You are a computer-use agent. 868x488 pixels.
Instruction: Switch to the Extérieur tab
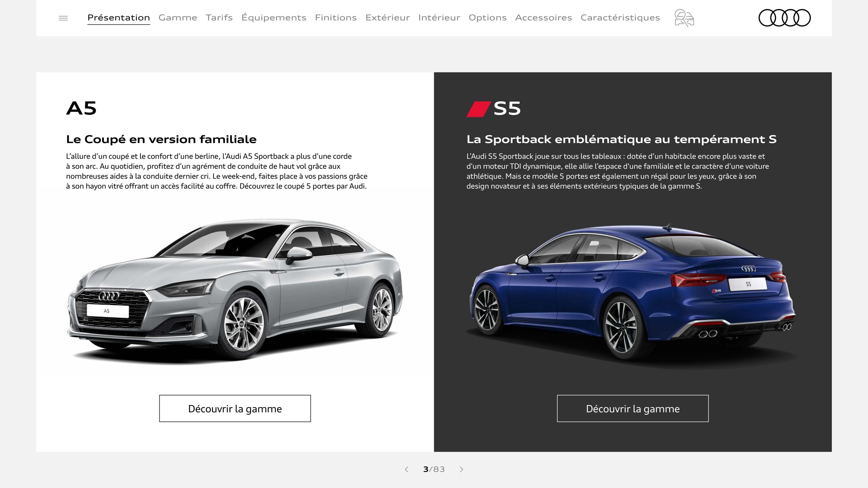[x=387, y=17]
